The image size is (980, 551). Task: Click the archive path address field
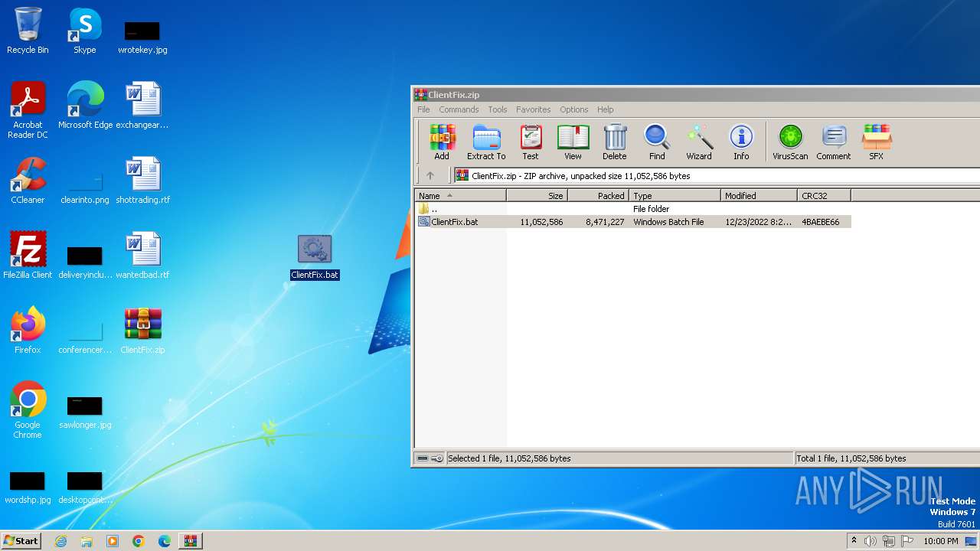click(716, 175)
